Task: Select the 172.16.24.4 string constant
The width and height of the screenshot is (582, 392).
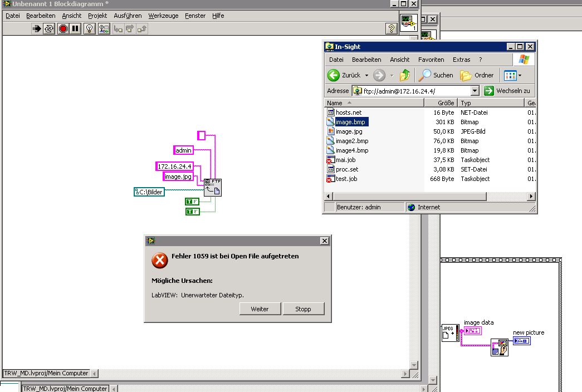Action: (x=174, y=166)
